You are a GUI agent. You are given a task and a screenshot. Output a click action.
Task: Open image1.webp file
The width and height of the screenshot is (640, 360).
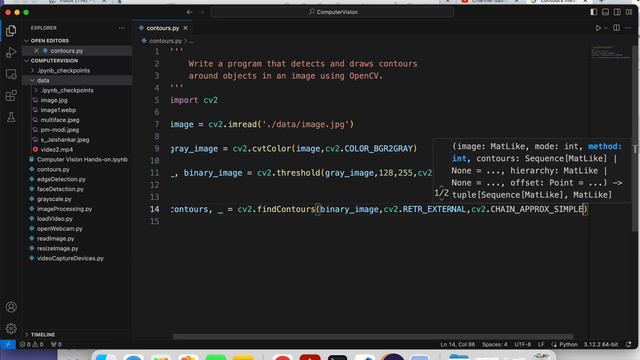pyautogui.click(x=58, y=110)
